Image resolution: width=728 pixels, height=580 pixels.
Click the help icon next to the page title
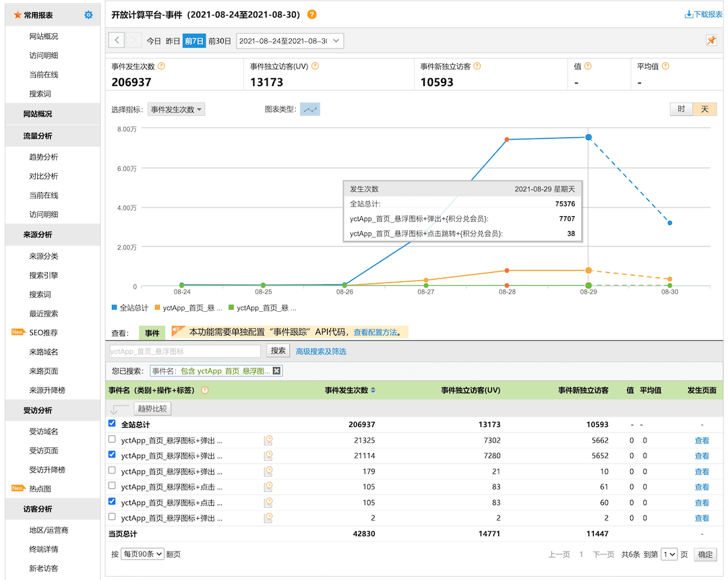tap(311, 15)
